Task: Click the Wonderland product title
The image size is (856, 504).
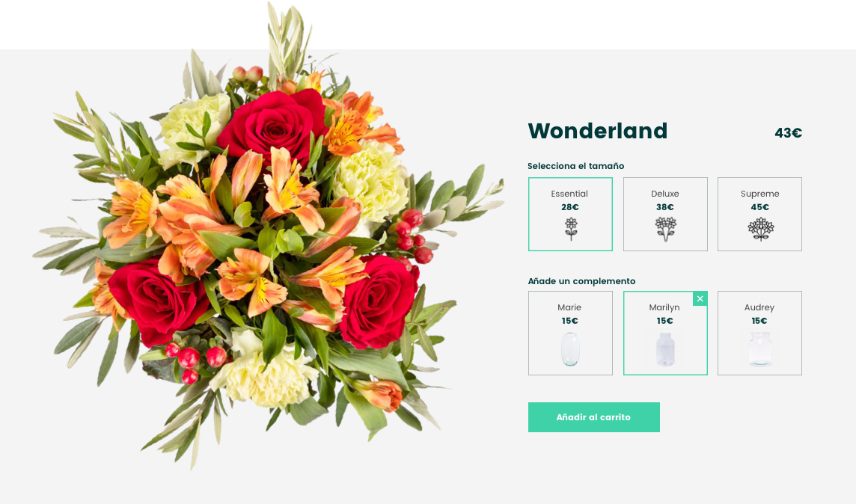Action: point(597,131)
